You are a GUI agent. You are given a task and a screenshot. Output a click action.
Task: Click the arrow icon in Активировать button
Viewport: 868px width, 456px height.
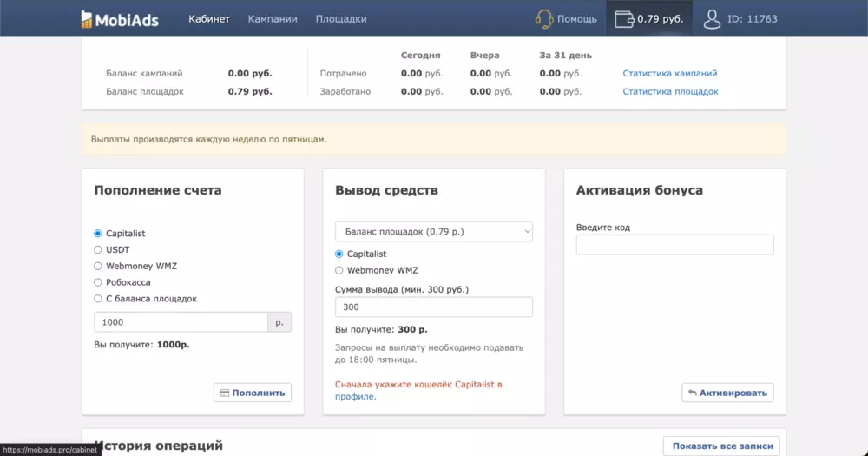coord(692,393)
